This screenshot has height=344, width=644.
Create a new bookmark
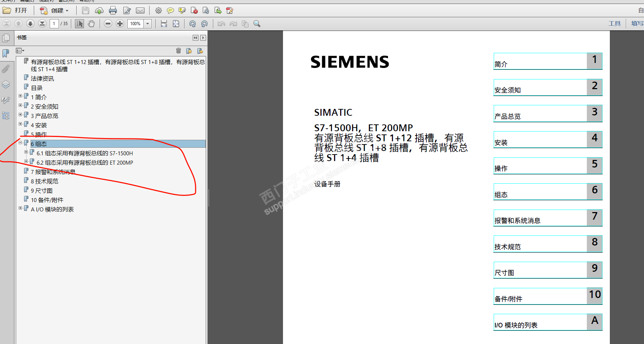pos(189,51)
